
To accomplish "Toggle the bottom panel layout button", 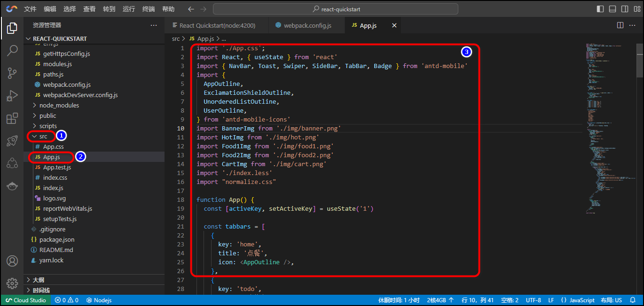I will pos(613,9).
